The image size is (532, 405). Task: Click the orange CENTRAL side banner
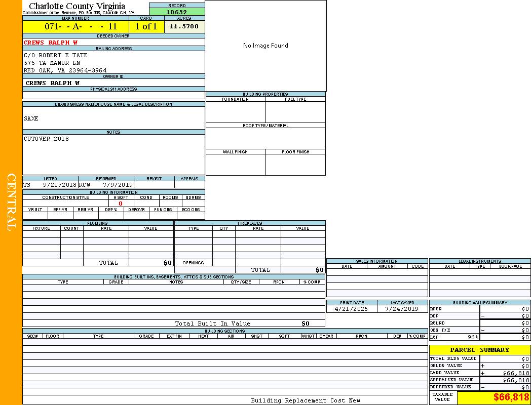pos(11,202)
